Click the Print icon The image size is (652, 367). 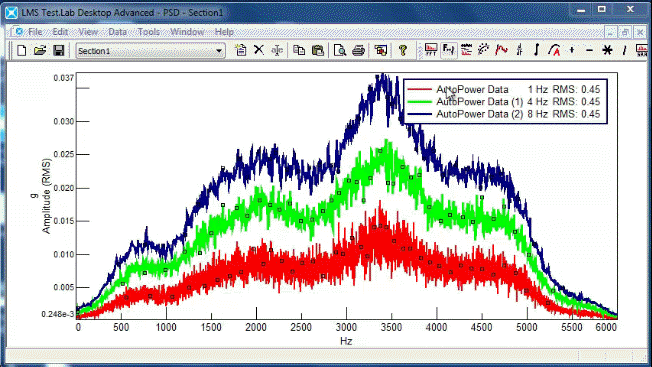coord(358,51)
